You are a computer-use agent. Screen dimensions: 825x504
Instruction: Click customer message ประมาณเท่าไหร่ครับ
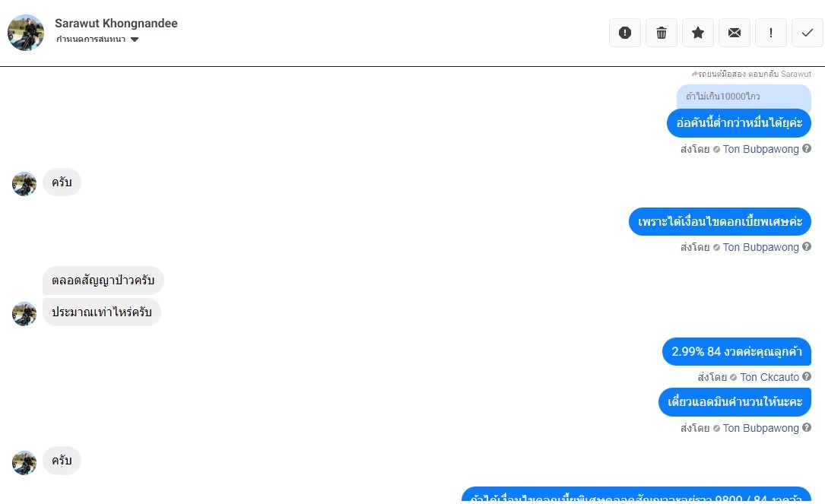coord(102,312)
